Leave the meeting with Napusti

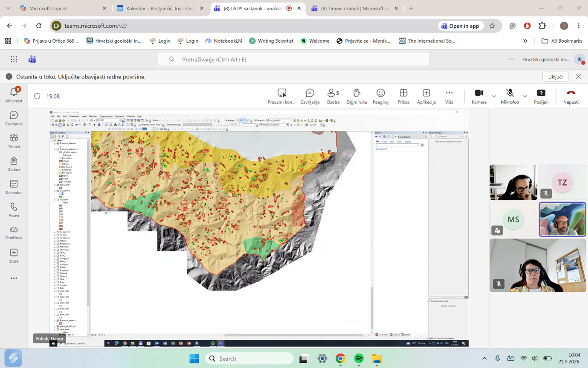click(571, 96)
